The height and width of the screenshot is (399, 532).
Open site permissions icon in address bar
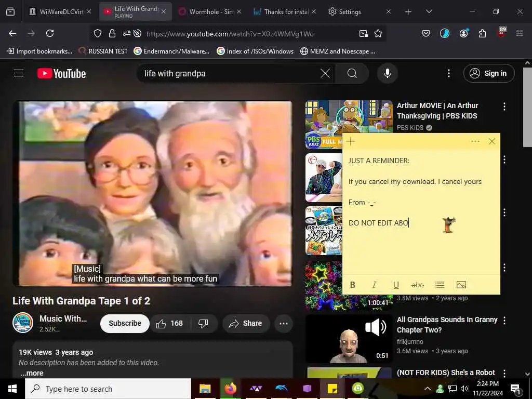tap(127, 33)
